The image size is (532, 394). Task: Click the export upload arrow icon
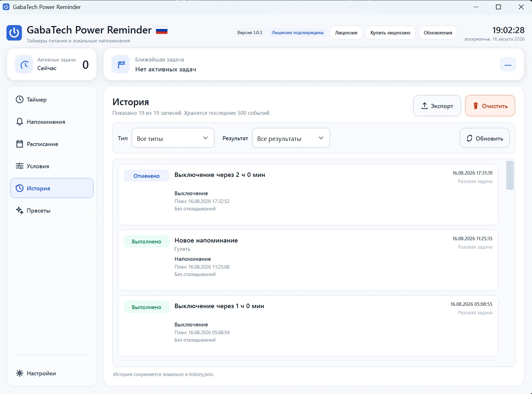[x=425, y=106]
